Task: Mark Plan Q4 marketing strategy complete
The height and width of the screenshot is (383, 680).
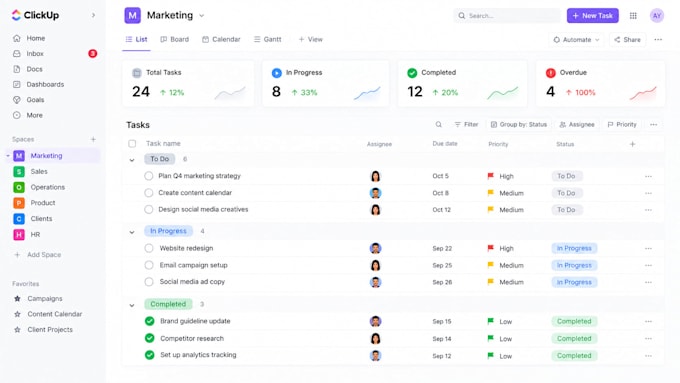Action: pyautogui.click(x=149, y=176)
